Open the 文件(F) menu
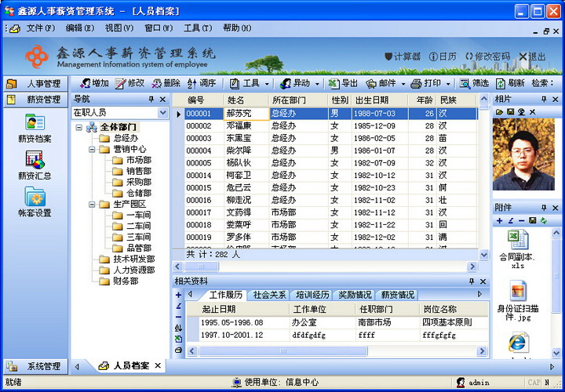 coord(40,28)
